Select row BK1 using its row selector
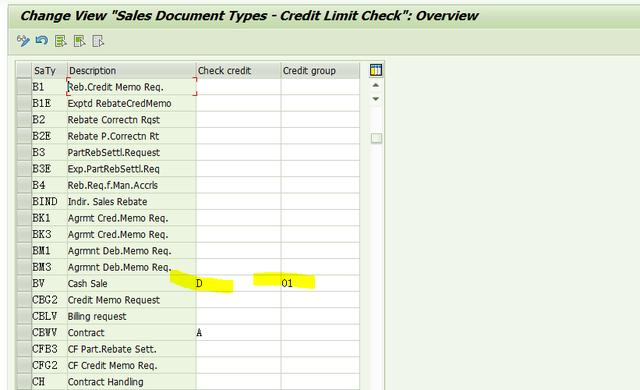Image resolution: width=640 pixels, height=390 pixels. 24,218
